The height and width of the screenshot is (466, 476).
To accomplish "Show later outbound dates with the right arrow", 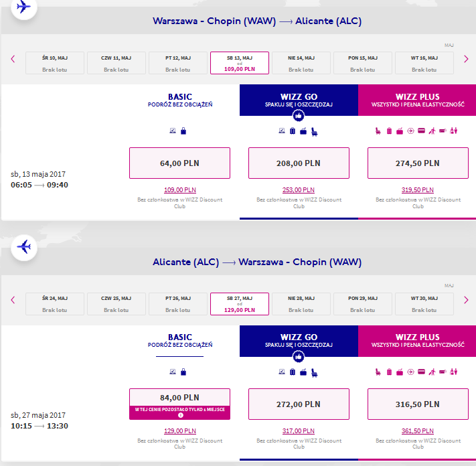I will point(466,59).
